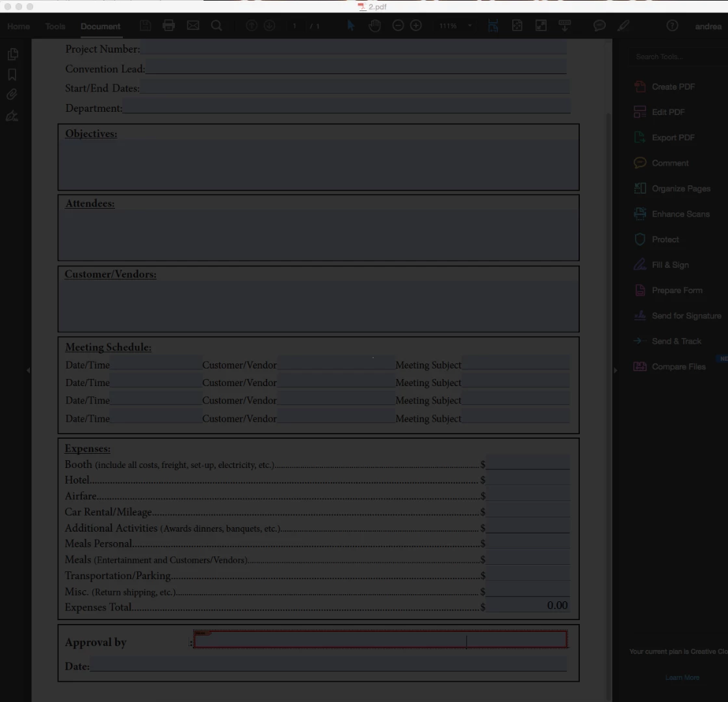Collapse the left navigation pane arrow
The height and width of the screenshot is (702, 728).
pos(29,370)
